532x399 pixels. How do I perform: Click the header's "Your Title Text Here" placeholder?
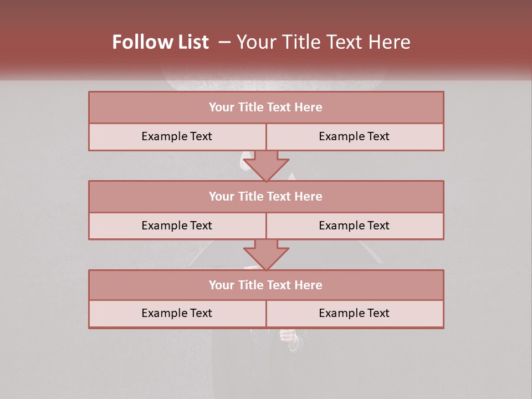click(x=323, y=42)
